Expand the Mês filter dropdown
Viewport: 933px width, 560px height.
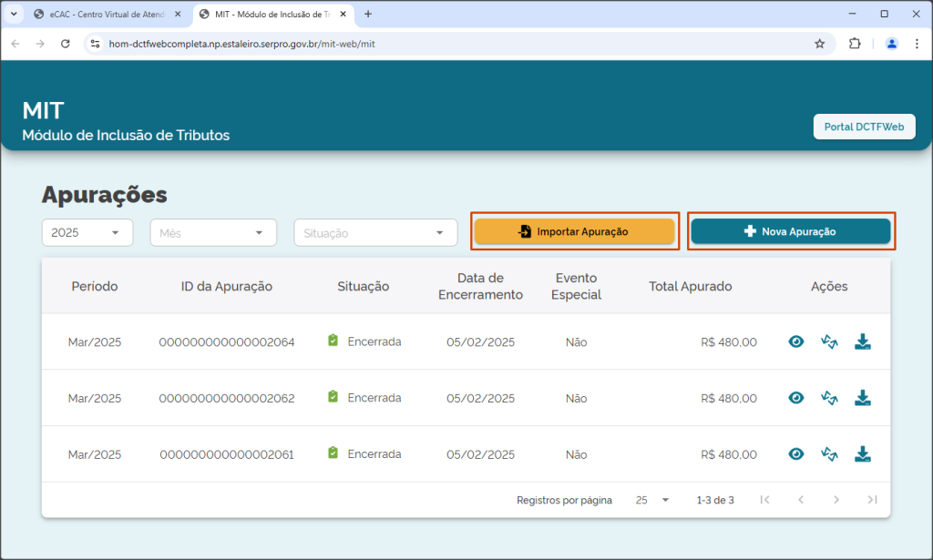click(213, 232)
